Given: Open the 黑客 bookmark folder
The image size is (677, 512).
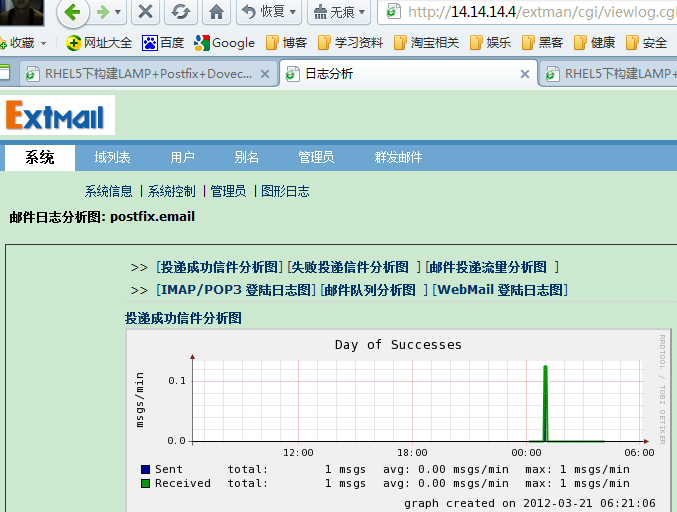Looking at the screenshot, I should click(543, 43).
